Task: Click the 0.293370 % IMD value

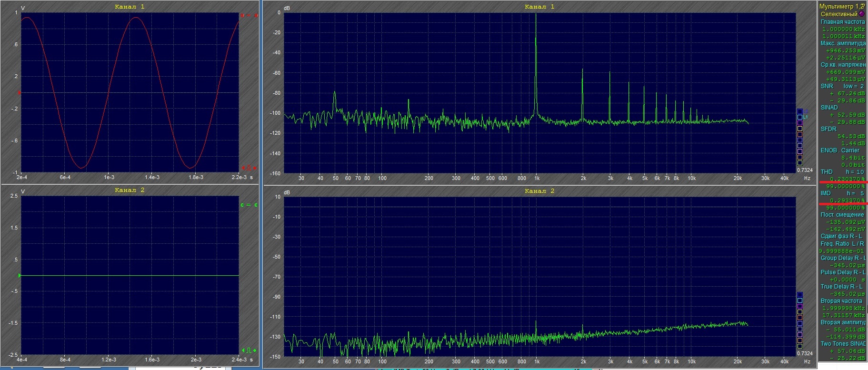Action: coord(847,200)
